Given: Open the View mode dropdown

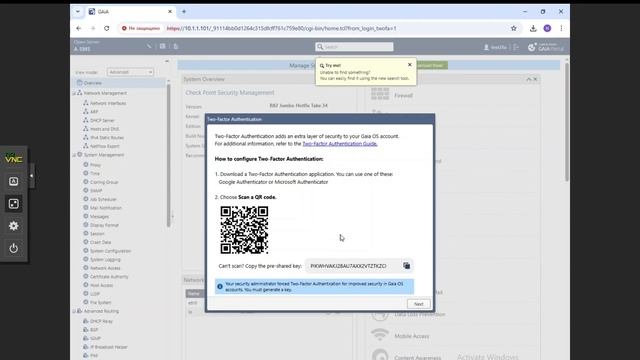Looking at the screenshot, I should [x=130, y=72].
